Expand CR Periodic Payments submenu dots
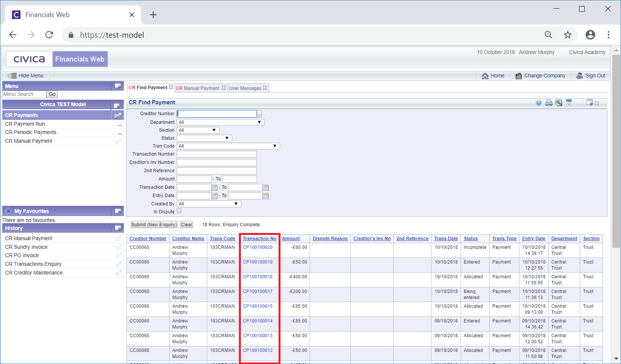Viewport: 621px width, 364px height. click(x=120, y=134)
